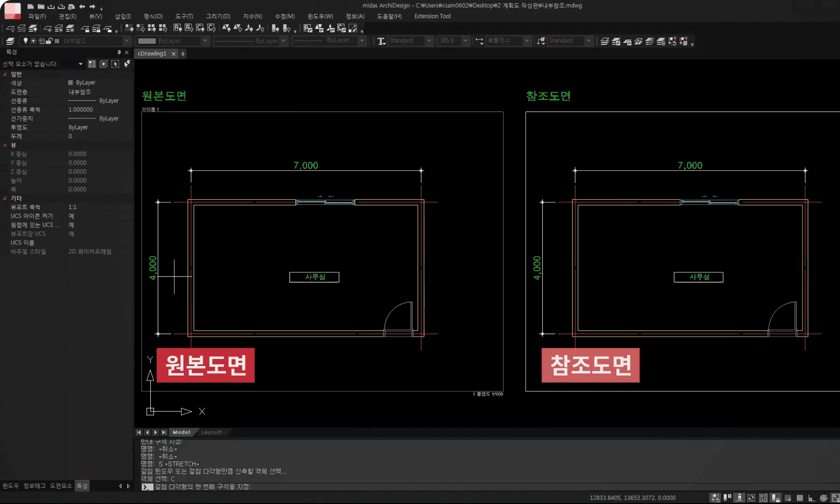Screen dimensions: 840x504
Task: Click the multileader style icon
Action: coord(541,41)
